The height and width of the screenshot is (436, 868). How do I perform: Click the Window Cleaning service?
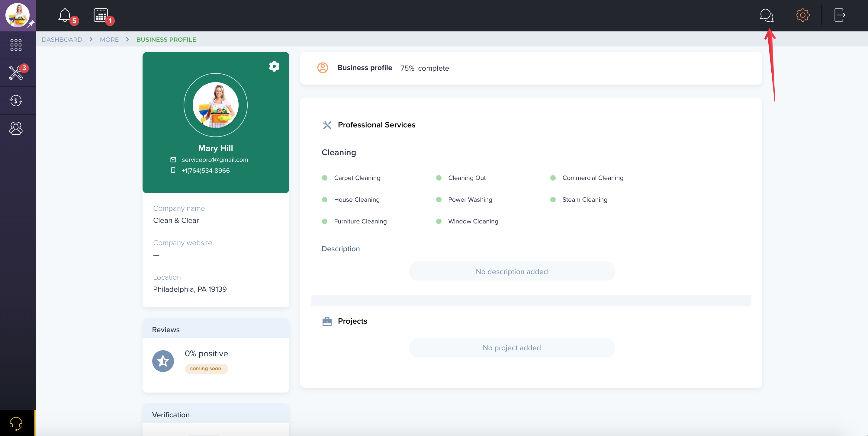click(473, 221)
